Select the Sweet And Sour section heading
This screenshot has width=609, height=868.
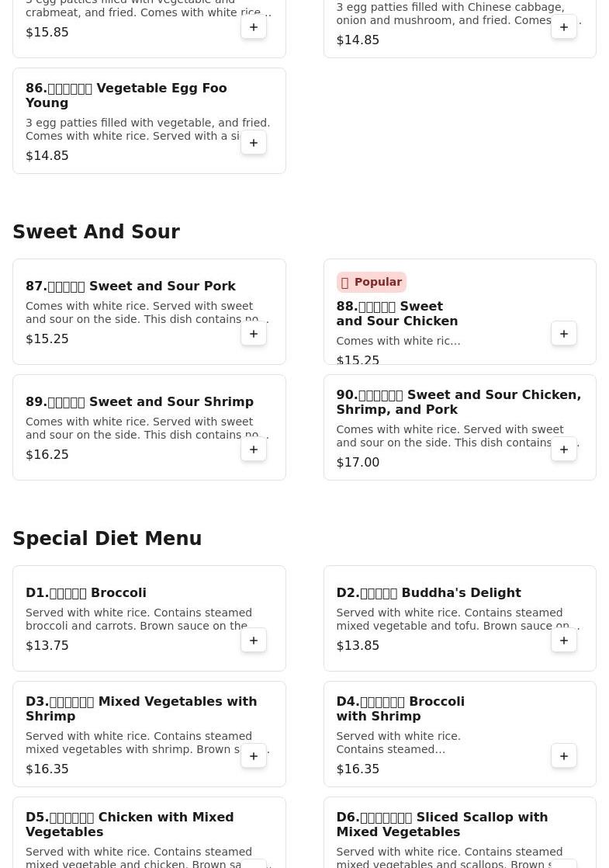[x=96, y=232]
